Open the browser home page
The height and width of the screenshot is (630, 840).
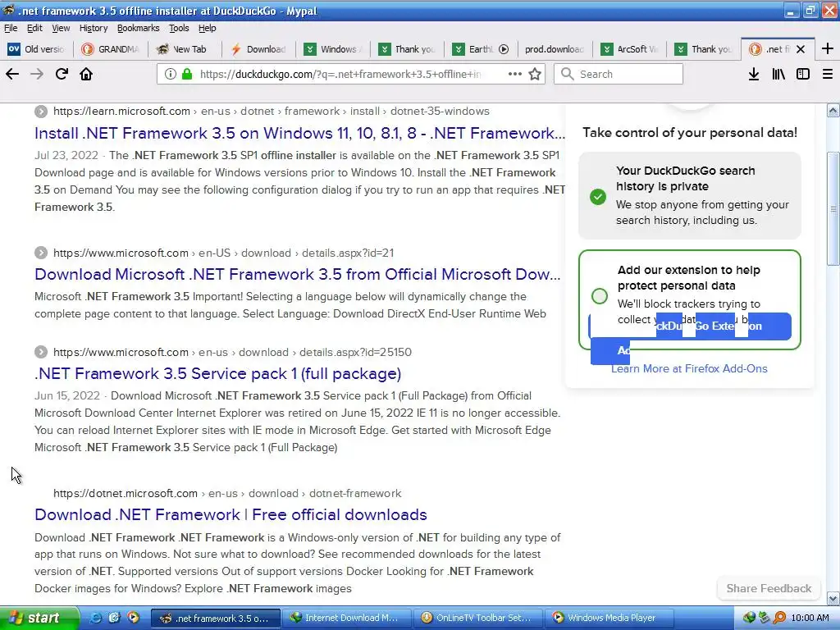86,74
